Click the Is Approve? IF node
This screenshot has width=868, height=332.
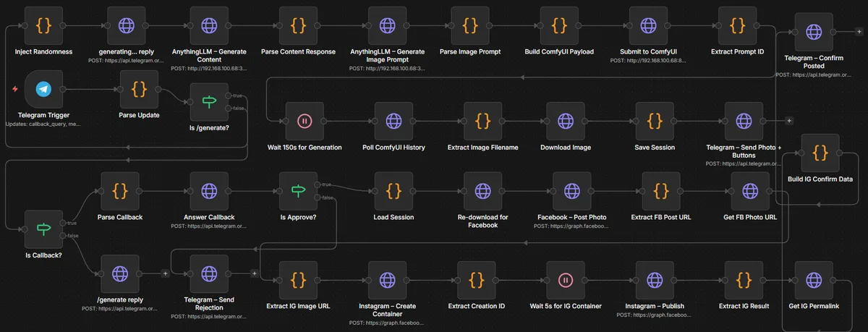pyautogui.click(x=298, y=190)
